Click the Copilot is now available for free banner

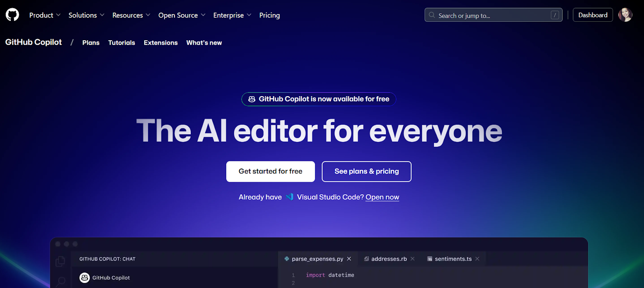319,99
